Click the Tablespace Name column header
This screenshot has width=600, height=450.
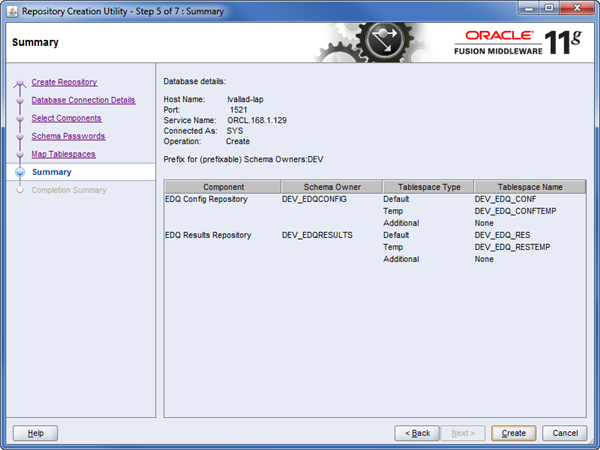tap(530, 187)
